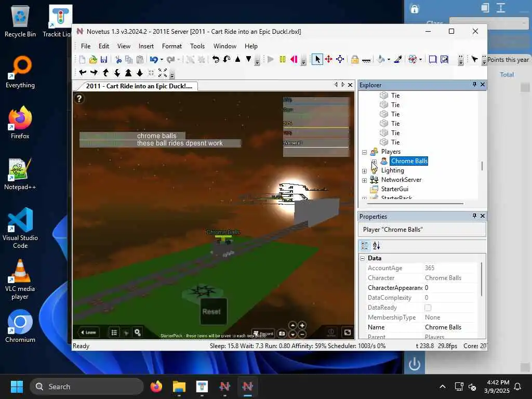Viewport: 532px width, 399px height.
Task: Expand the Chrome Balls player node
Action: coord(374,162)
